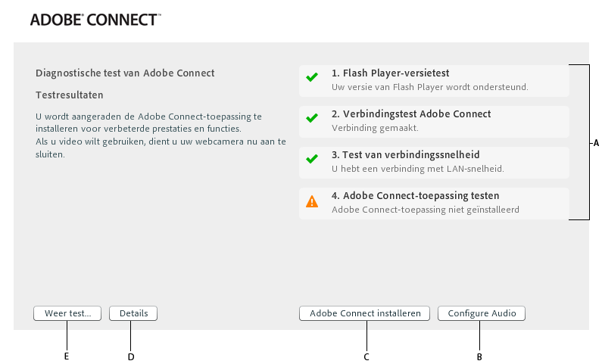Click the orange warning triangle icon
602x364 pixels.
point(311,201)
